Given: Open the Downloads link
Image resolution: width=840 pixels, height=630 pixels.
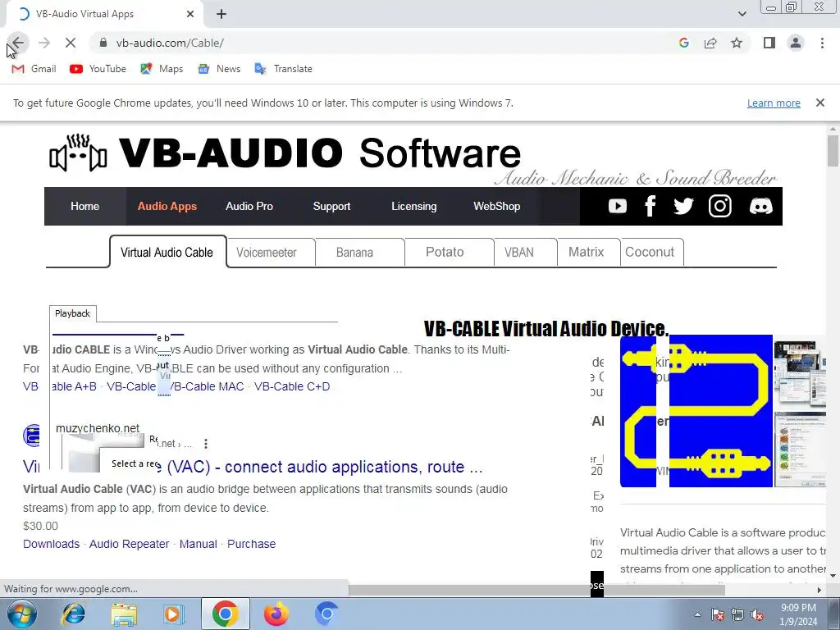Looking at the screenshot, I should pos(51,544).
